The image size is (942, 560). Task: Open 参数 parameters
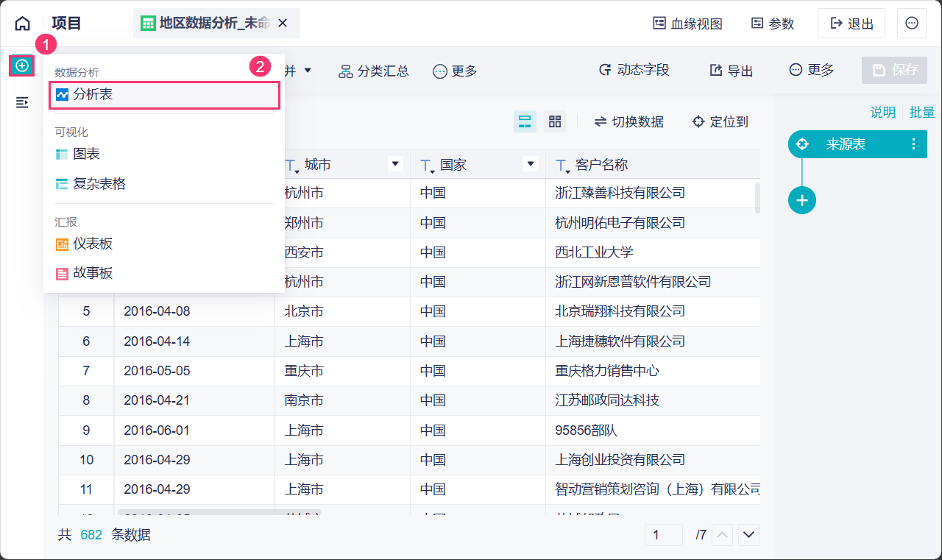pos(773,24)
